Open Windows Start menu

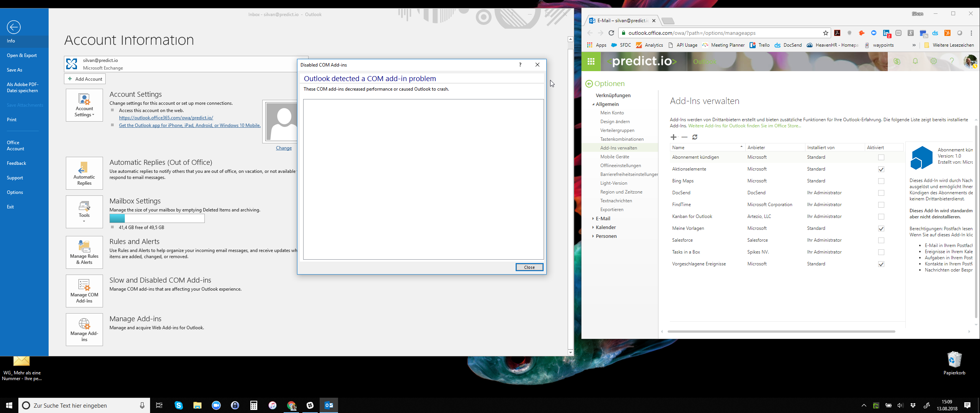coord(9,405)
